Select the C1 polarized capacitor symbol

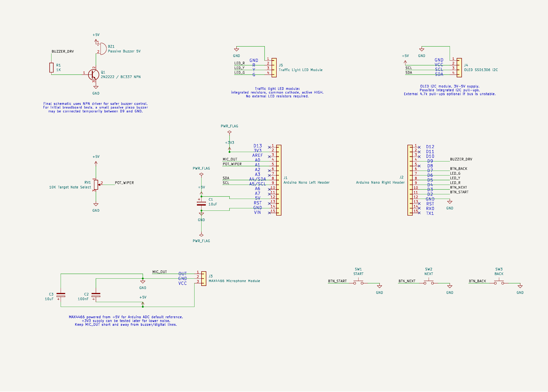pos(201,203)
